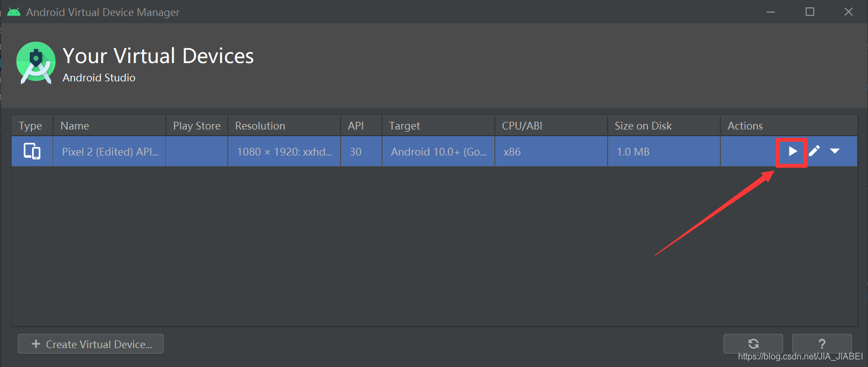
Task: Sort by the Type column header
Action: pos(32,126)
